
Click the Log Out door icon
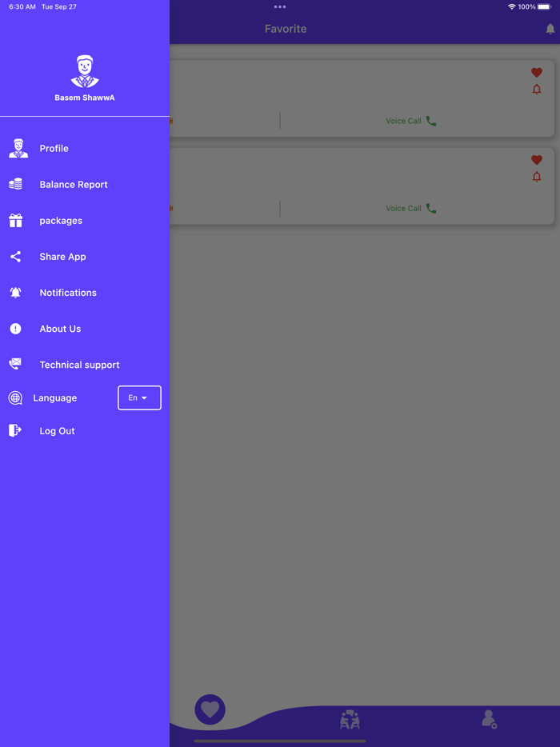(15, 430)
